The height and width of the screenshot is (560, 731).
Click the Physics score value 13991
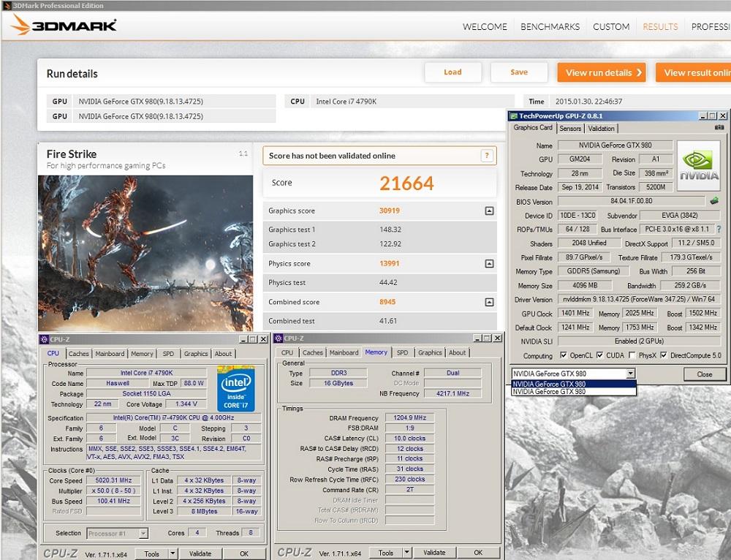point(390,263)
